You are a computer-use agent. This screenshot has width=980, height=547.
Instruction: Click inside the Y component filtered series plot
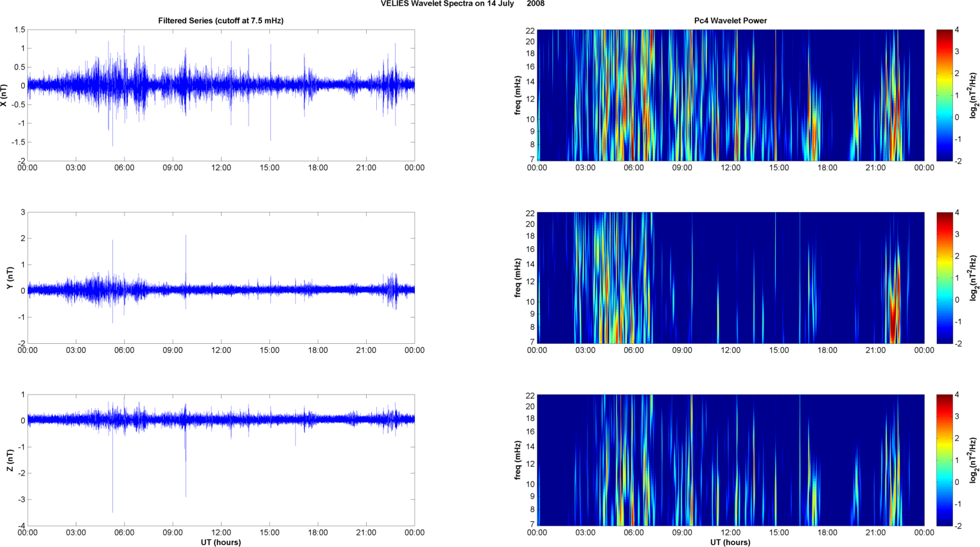click(221, 278)
